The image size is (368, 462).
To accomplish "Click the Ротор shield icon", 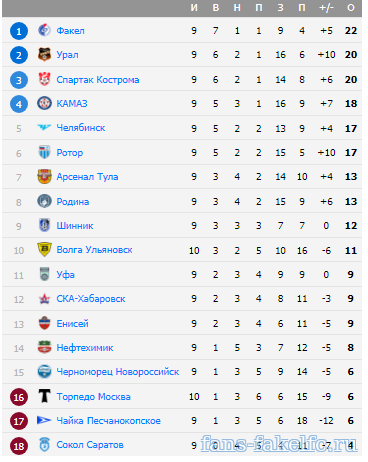I will click(x=44, y=152).
